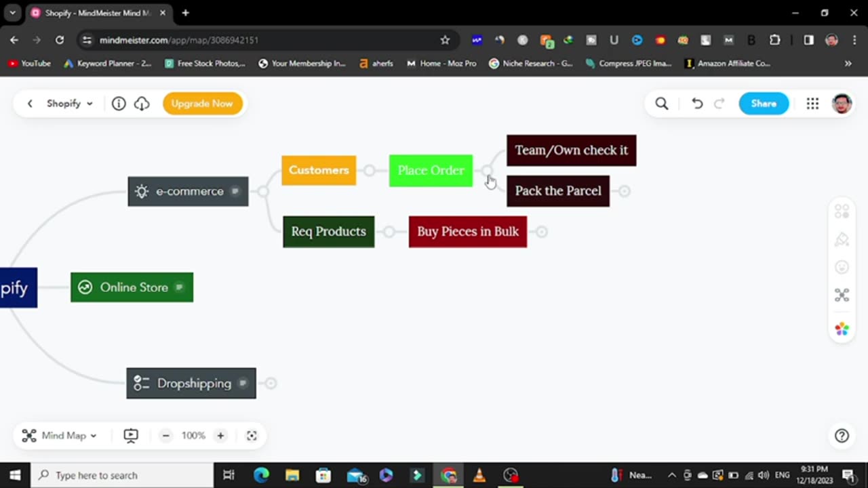Go back using the map title arrow
868x488 pixels.
[x=30, y=104]
